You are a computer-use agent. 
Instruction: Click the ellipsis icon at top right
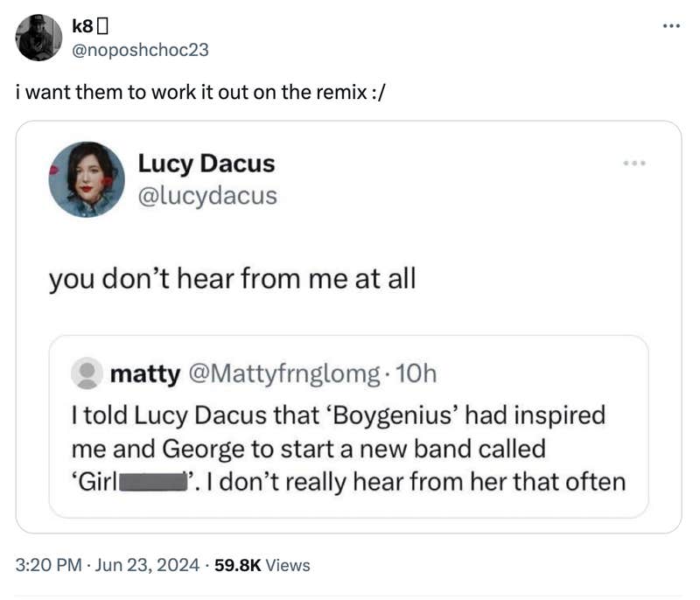(670, 25)
